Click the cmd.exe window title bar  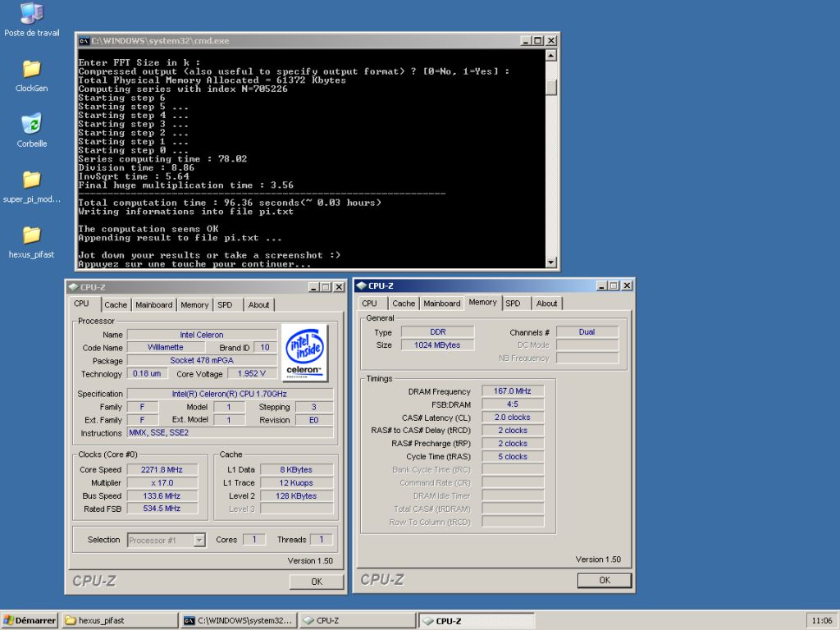click(x=317, y=41)
